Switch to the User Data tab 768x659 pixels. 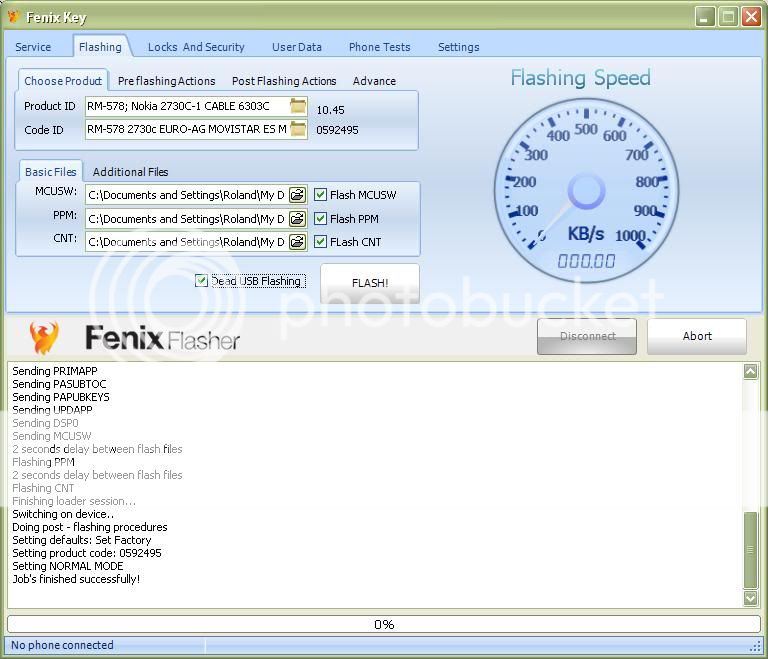click(x=297, y=47)
